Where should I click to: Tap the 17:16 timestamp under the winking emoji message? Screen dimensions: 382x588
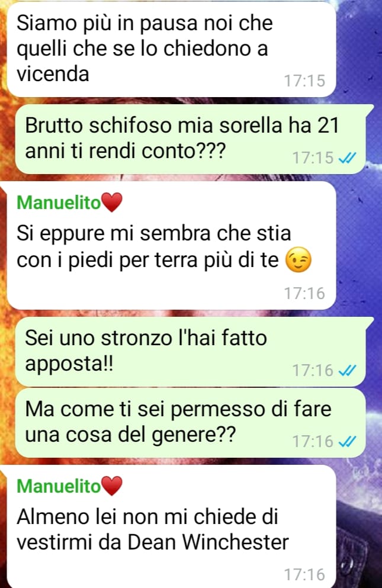point(304,293)
